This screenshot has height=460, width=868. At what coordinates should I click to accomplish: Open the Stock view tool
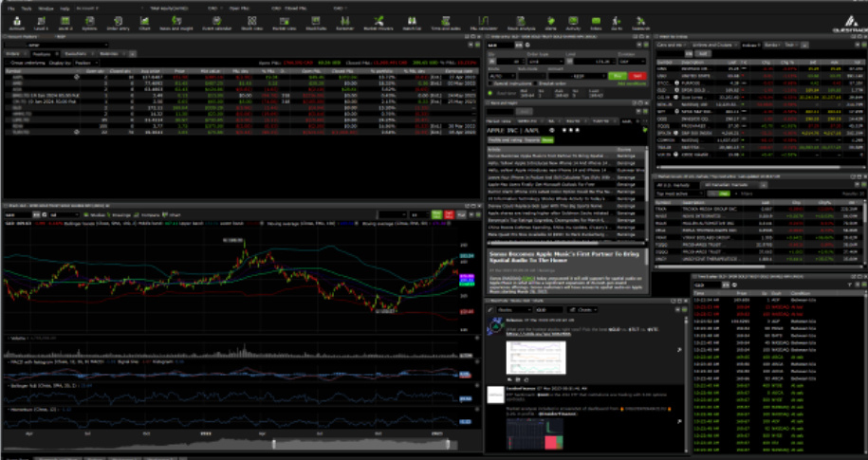click(x=252, y=24)
